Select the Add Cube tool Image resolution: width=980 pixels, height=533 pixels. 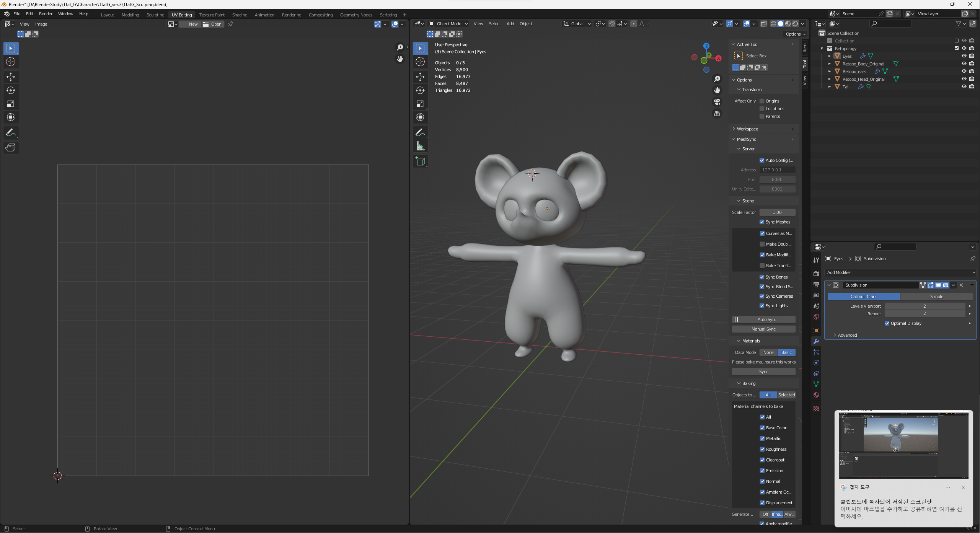click(420, 161)
